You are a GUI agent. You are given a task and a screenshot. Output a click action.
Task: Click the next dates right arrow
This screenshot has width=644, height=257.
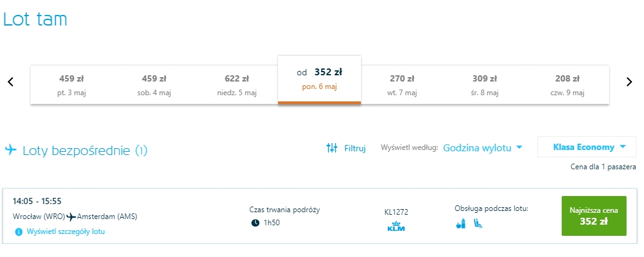(x=629, y=82)
